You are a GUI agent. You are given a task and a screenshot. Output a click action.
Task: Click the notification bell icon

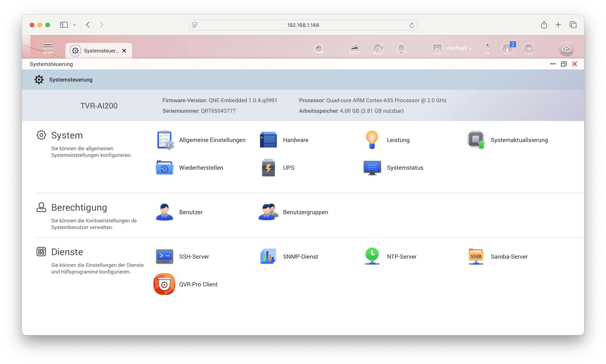(401, 49)
